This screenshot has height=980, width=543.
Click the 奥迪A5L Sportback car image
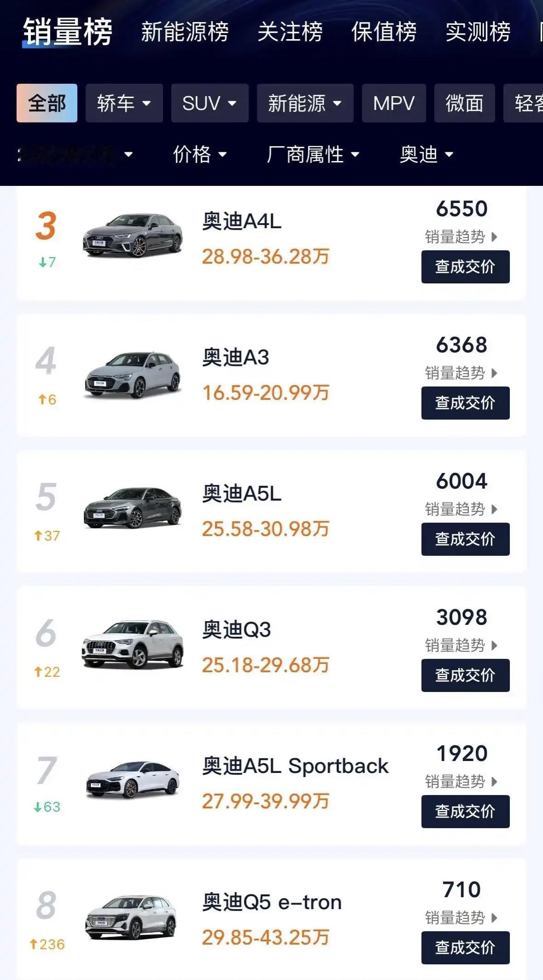pyautogui.click(x=133, y=780)
